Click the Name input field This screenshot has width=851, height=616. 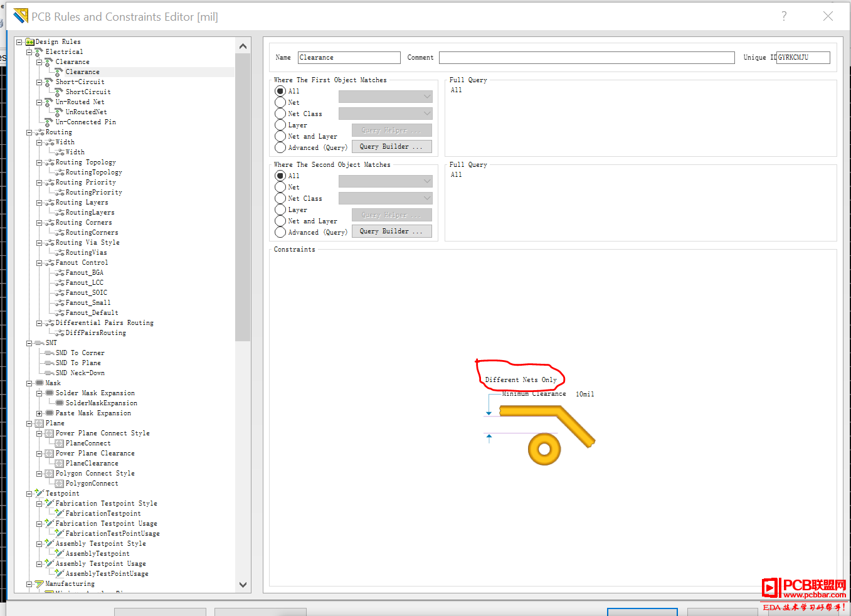tap(349, 58)
